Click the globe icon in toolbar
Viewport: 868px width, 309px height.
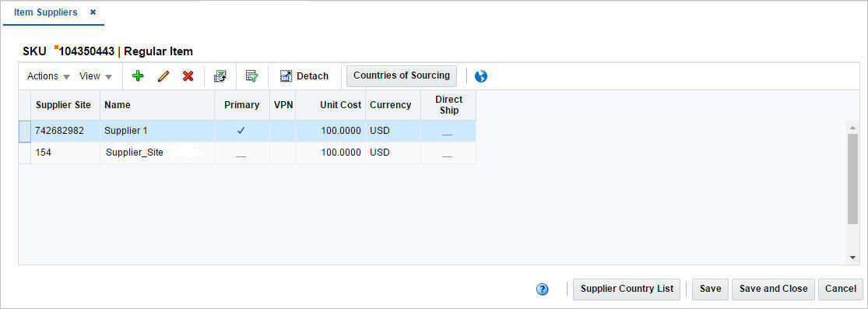point(481,76)
